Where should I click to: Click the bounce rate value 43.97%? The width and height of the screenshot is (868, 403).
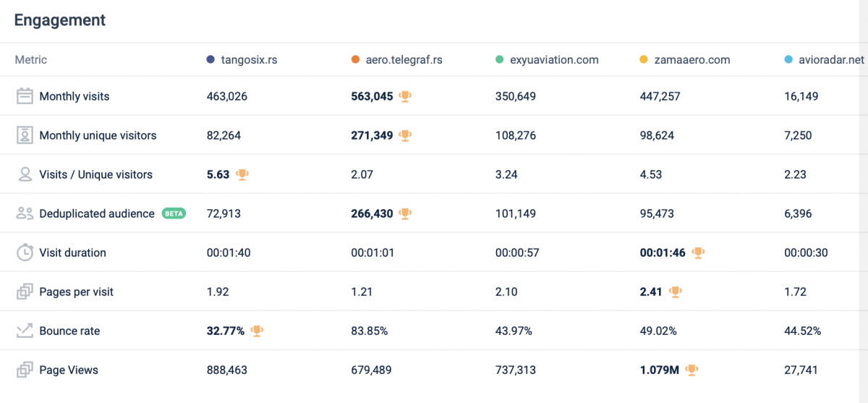pos(514,331)
